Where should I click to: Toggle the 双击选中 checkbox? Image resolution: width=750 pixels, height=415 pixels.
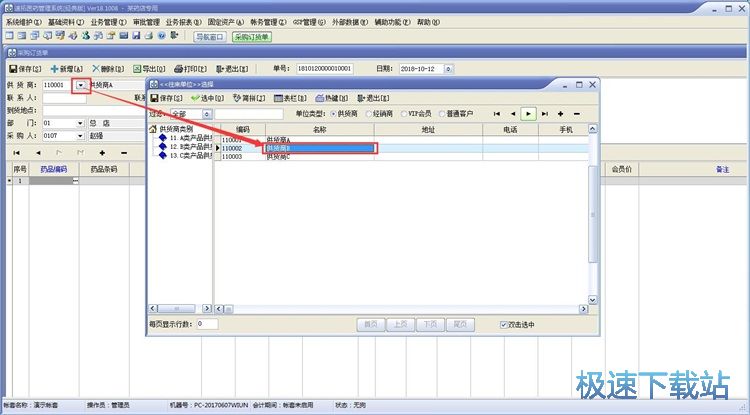coord(503,325)
